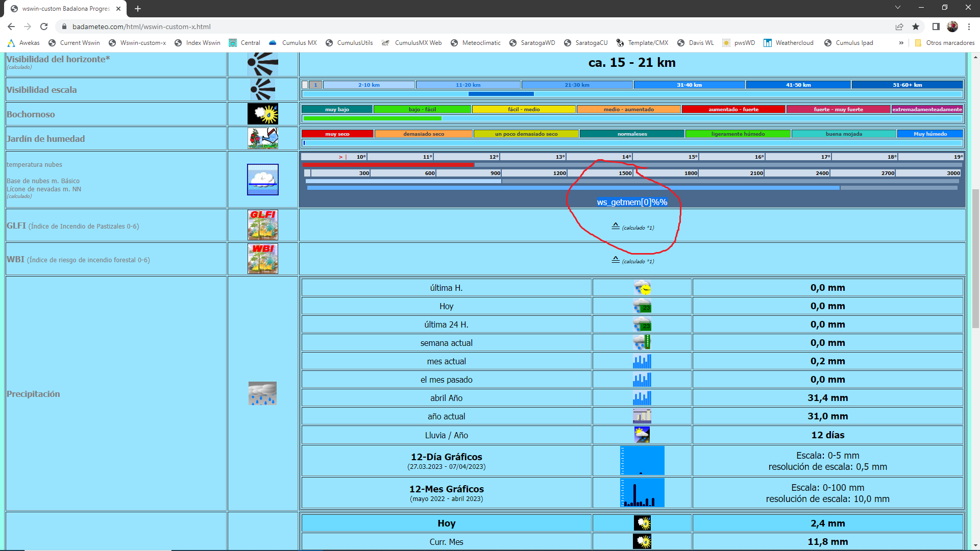
Task: Open the tab search dropdown arrow
Action: pyautogui.click(x=898, y=8)
